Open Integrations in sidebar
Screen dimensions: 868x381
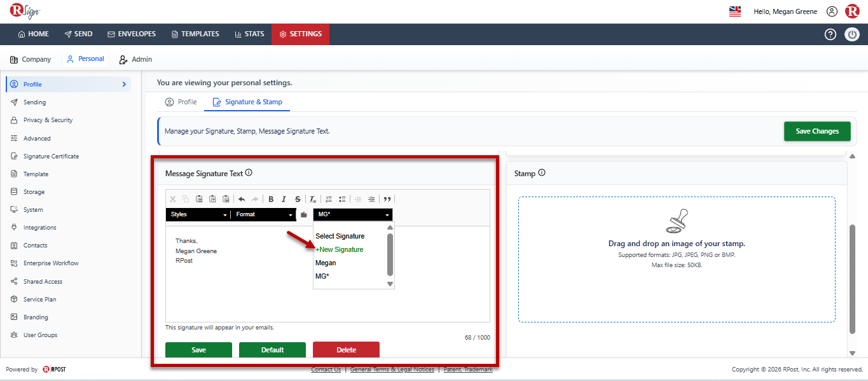pyautogui.click(x=40, y=227)
